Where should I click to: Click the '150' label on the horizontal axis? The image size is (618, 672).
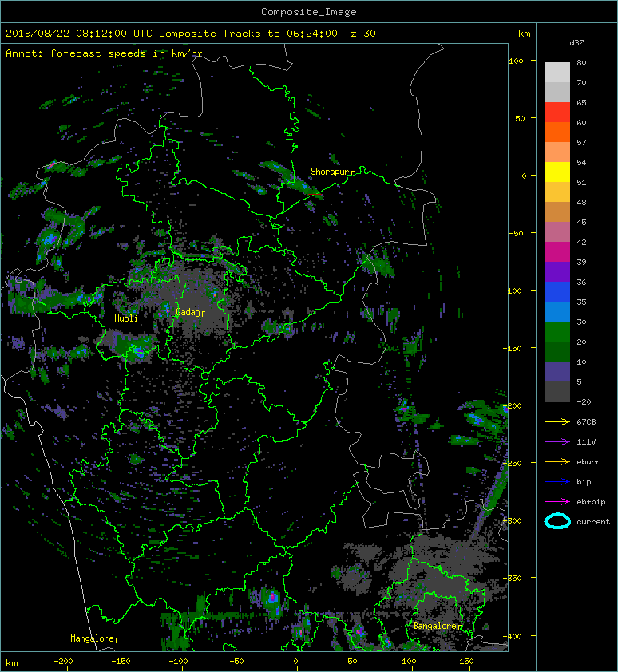pos(466,662)
